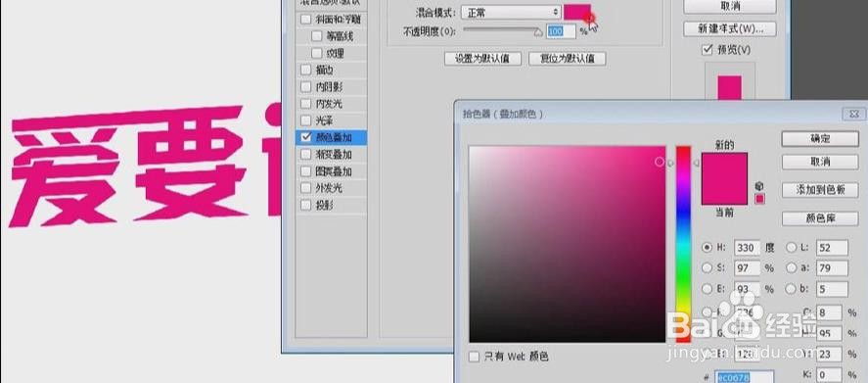868x383 pixels.
Task: Enable the 渐变叠加 (Gradient Overlay) checkbox
Action: click(x=305, y=155)
